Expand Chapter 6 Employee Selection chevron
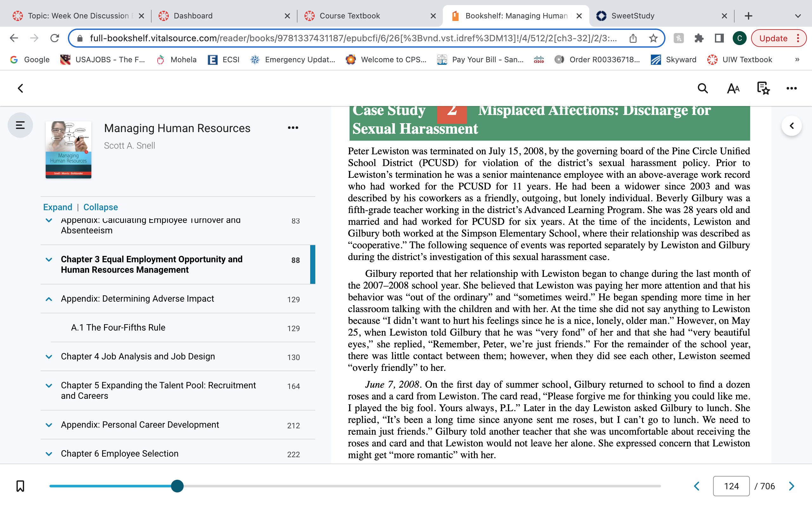 (x=49, y=454)
